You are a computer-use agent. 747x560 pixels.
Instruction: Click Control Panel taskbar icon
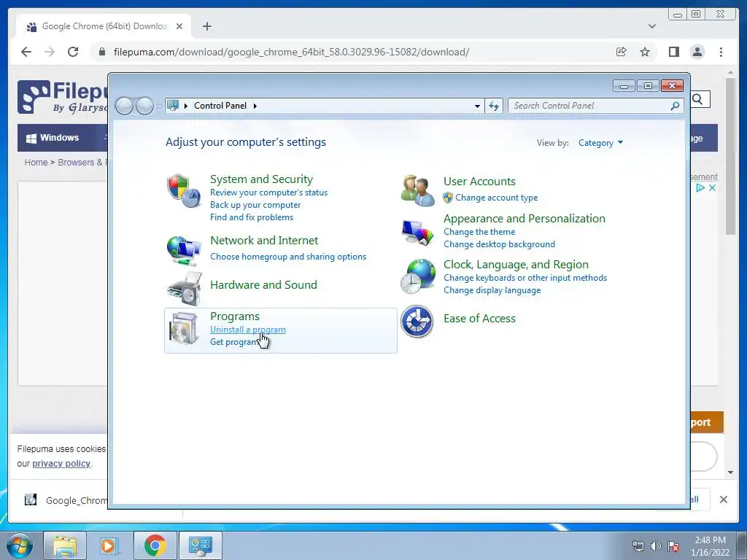tap(200, 545)
